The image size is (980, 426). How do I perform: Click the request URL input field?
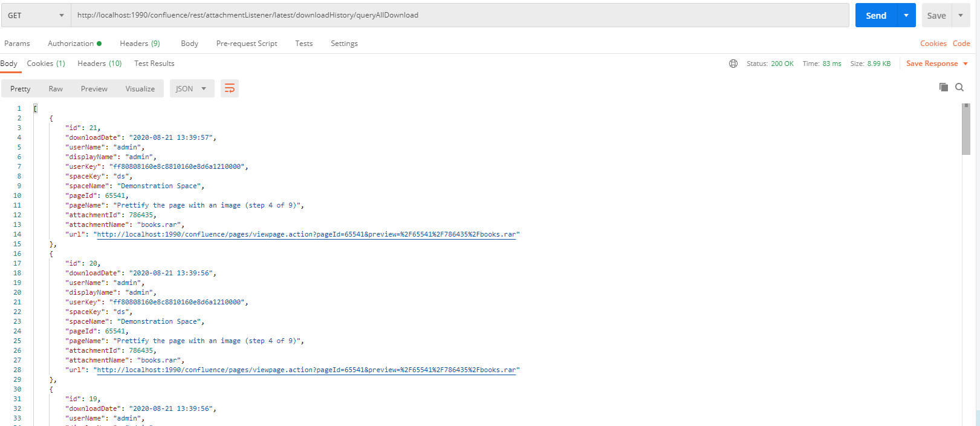click(459, 15)
